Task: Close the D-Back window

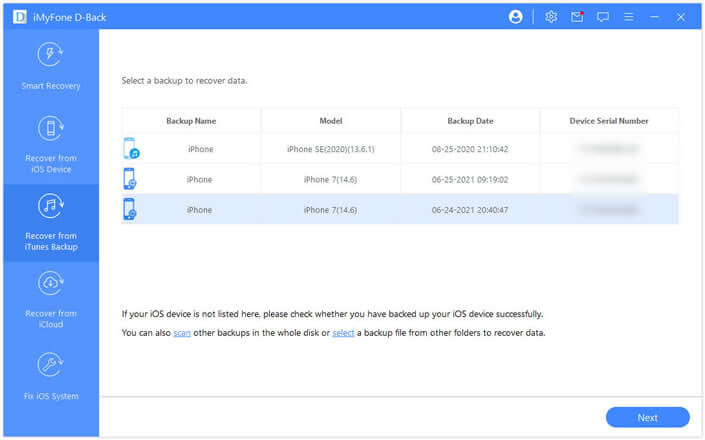Action: click(681, 17)
